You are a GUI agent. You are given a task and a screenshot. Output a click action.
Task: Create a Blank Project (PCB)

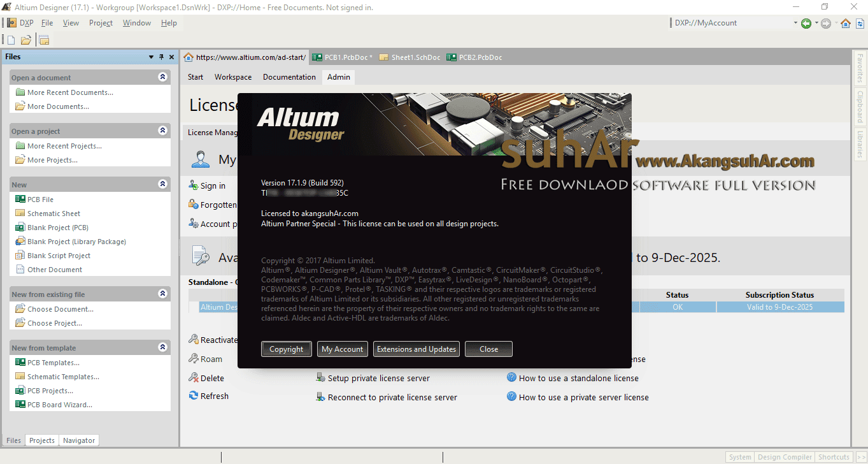click(x=52, y=228)
